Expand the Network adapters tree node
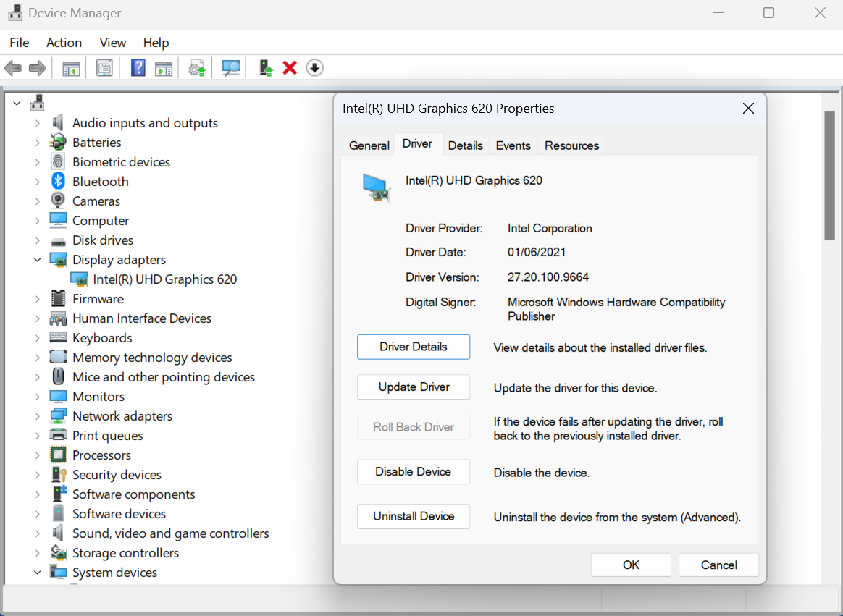This screenshot has height=616, width=843. pos(38,415)
